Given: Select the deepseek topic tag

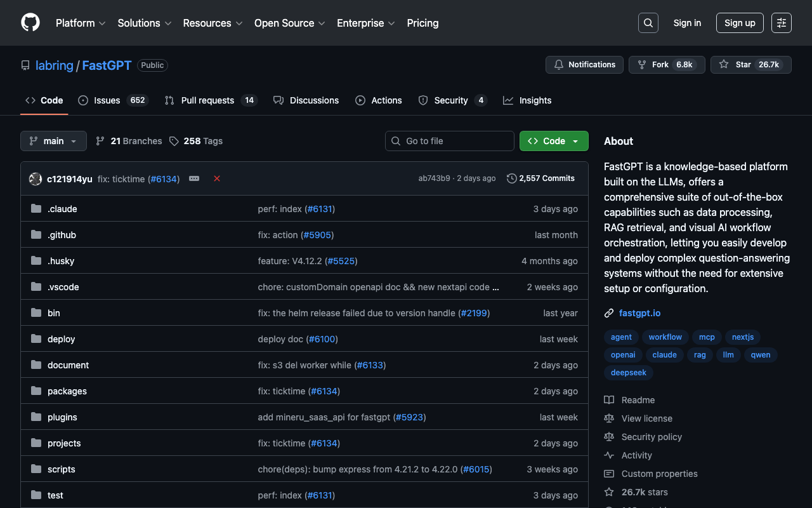Looking at the screenshot, I should click(628, 373).
